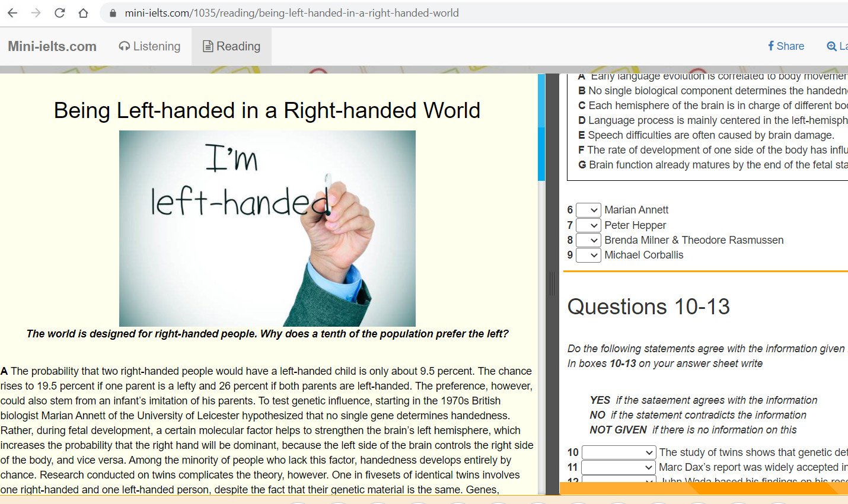
Task: Click the magnifier search icon at top right
Action: pyautogui.click(x=831, y=46)
